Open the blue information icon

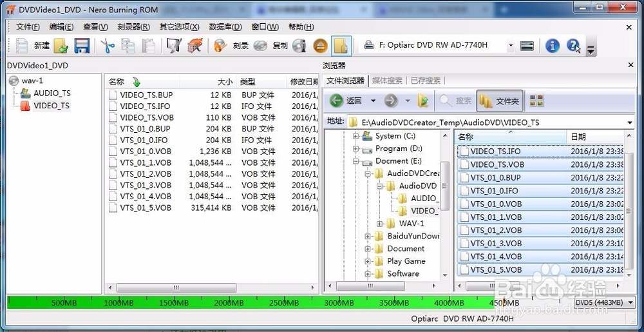553,46
